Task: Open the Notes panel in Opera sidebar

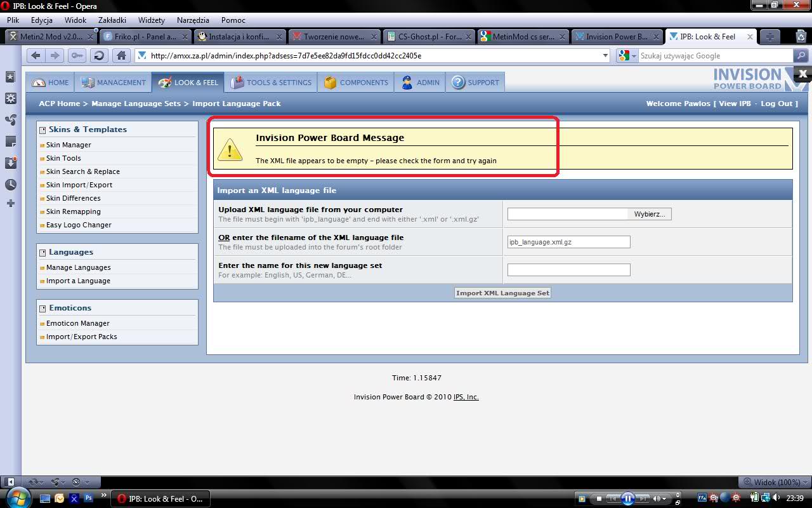Action: click(x=10, y=142)
